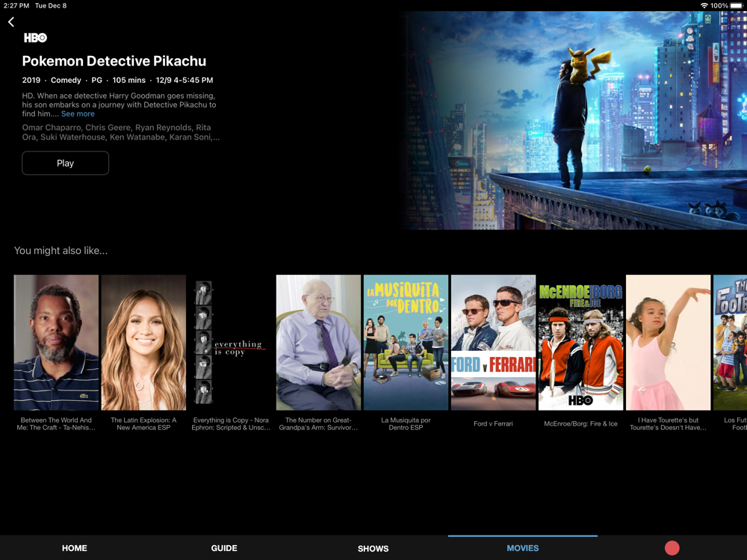Open The Number on Great-Grandpa's Arm poster
The width and height of the screenshot is (747, 560).
tap(318, 343)
